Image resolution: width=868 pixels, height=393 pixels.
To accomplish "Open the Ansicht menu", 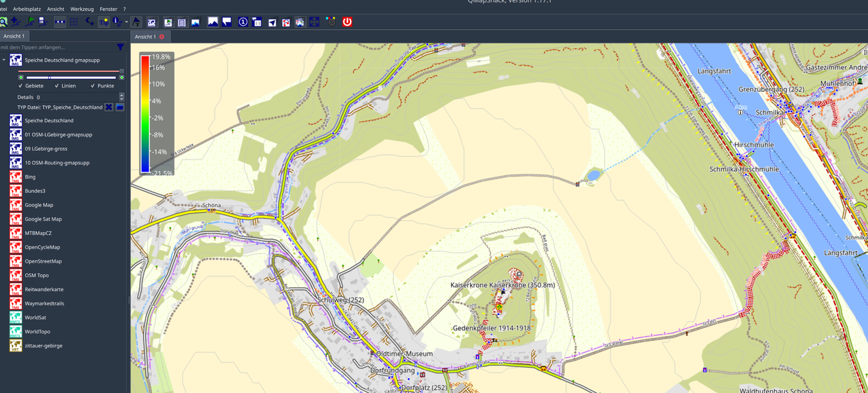I will pyautogui.click(x=56, y=9).
